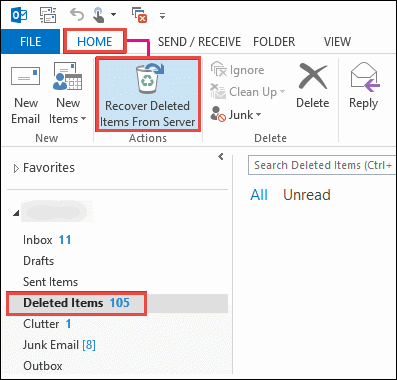
Task: Create a New Email
Action: point(26,94)
